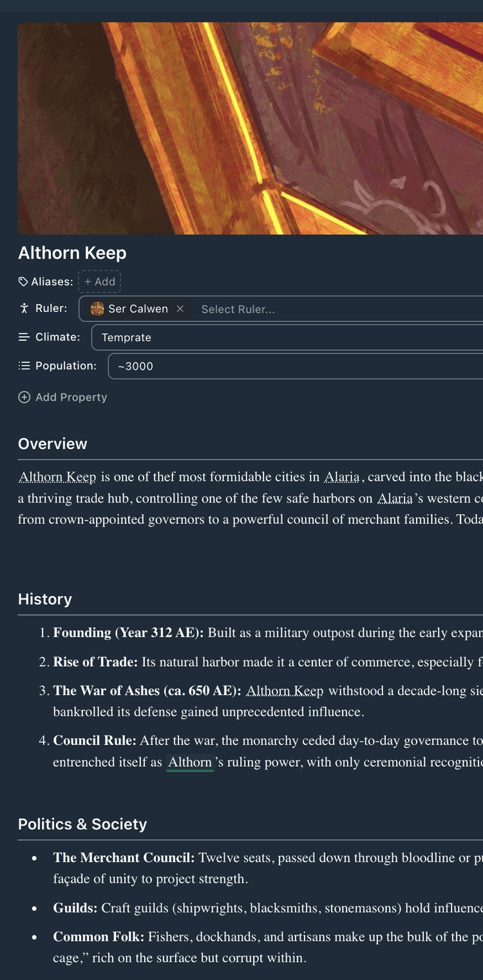The width and height of the screenshot is (483, 980).
Task: Remove Ser Calwen using the X icon
Action: point(180,308)
